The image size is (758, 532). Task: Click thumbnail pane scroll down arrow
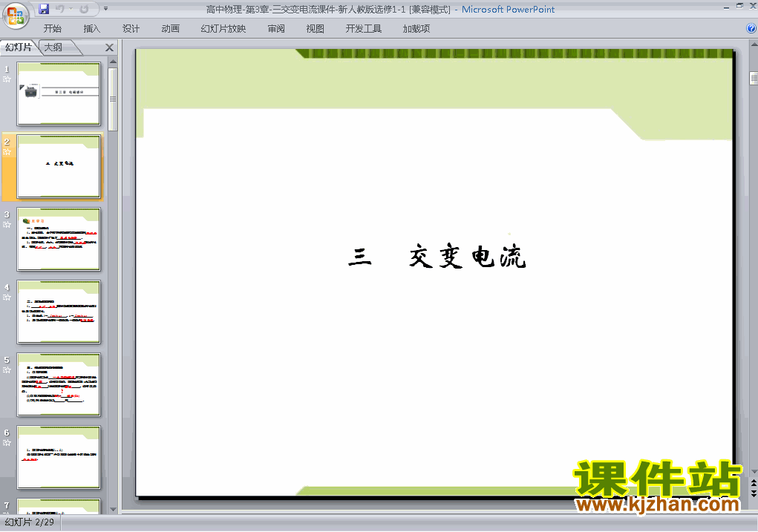point(113,509)
